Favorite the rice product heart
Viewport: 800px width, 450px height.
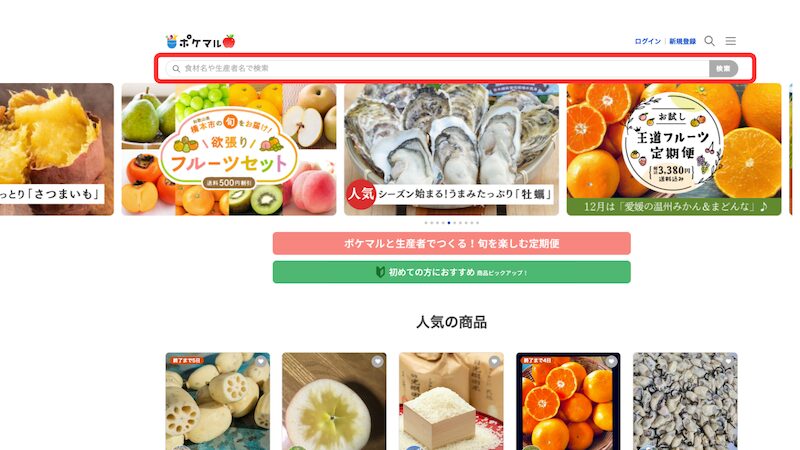[494, 361]
